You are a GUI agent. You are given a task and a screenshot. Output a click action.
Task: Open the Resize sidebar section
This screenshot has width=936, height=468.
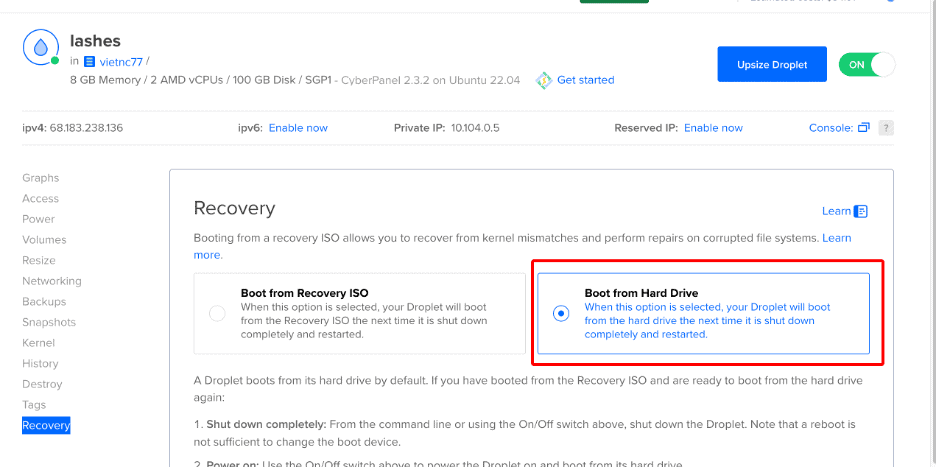(39, 260)
